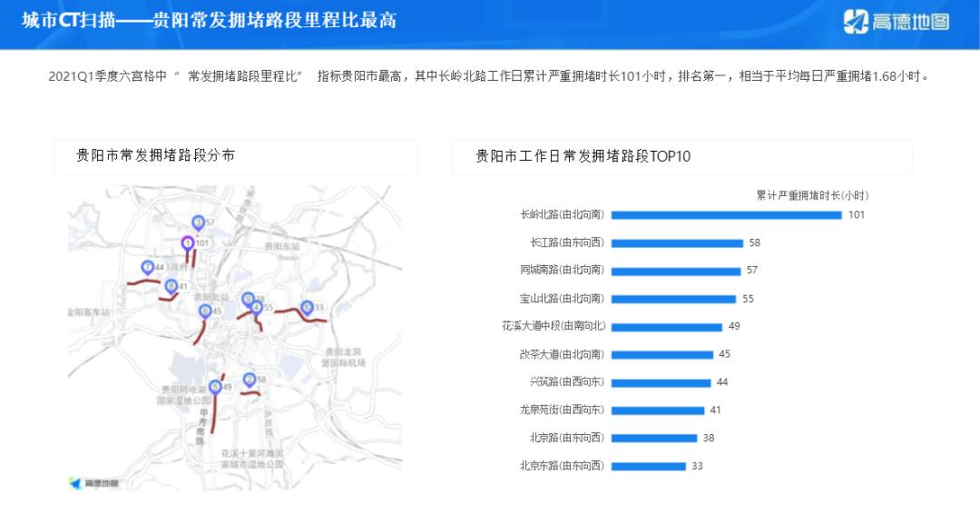Click the 贵阳东站 label on the map
Image resolution: width=980 pixels, height=514 pixels.
(x=282, y=246)
